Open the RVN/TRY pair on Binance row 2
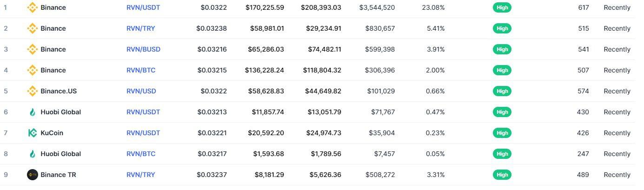644x190 pixels. [141, 28]
